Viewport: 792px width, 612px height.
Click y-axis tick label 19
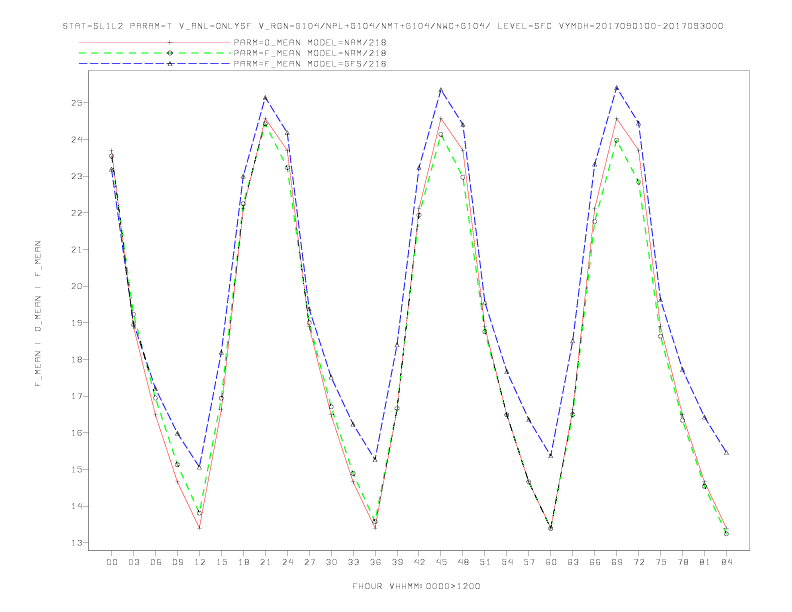[x=76, y=323]
